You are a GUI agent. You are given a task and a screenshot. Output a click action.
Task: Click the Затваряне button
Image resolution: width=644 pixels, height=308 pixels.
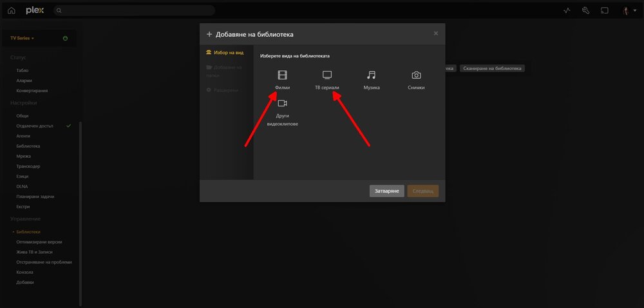click(x=387, y=191)
